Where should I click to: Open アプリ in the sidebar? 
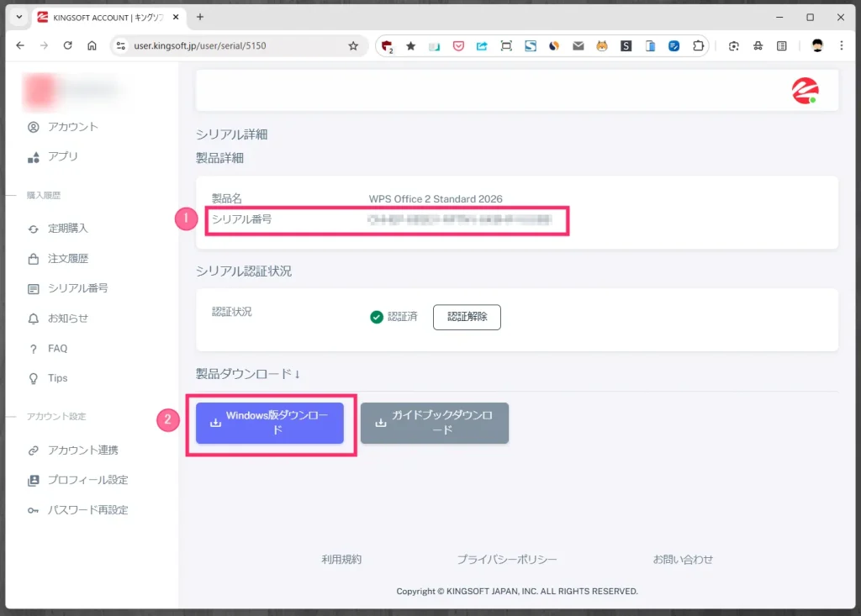tap(53, 157)
